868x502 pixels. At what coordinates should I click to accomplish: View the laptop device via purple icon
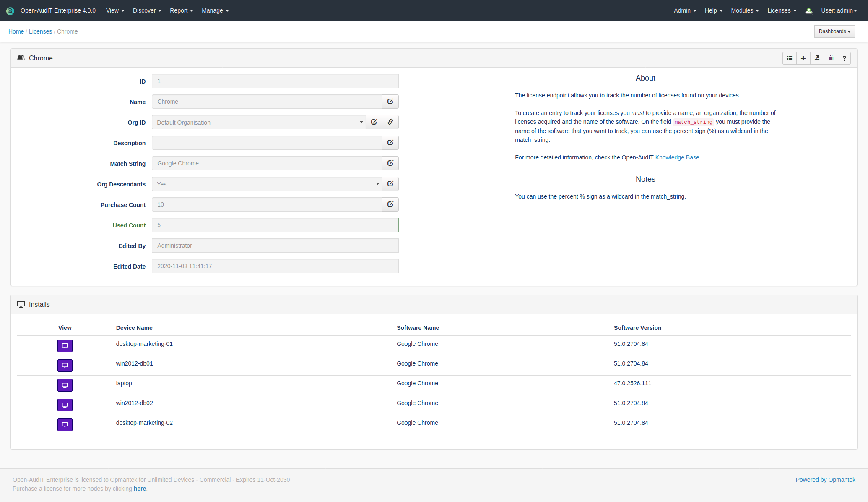point(65,385)
